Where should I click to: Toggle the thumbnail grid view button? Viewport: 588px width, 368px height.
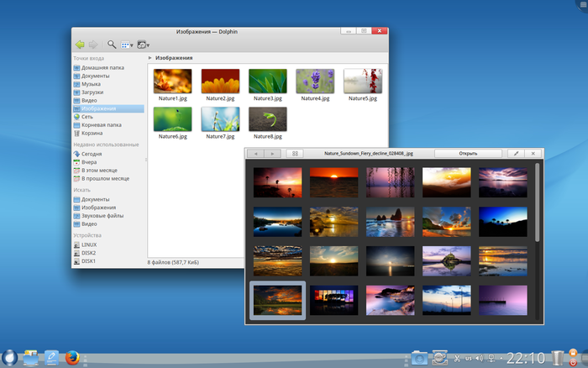(x=295, y=154)
